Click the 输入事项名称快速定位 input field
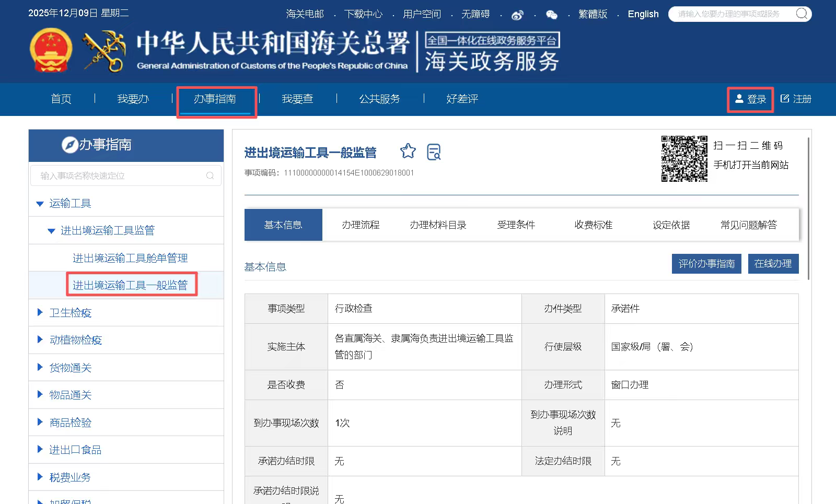Screen dimensions: 836x504 pyautogui.click(x=126, y=175)
